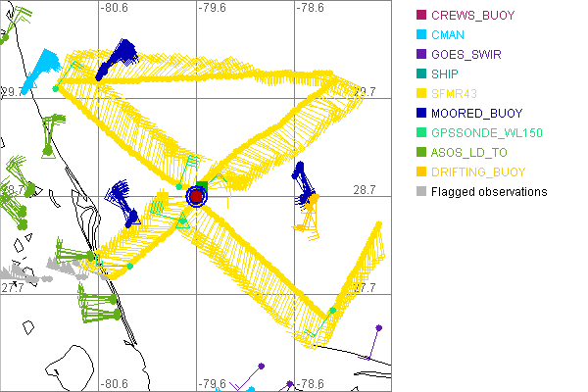The height and width of the screenshot is (392, 588).
Task: Click the CMAN cyan legend swatch
Action: point(422,35)
